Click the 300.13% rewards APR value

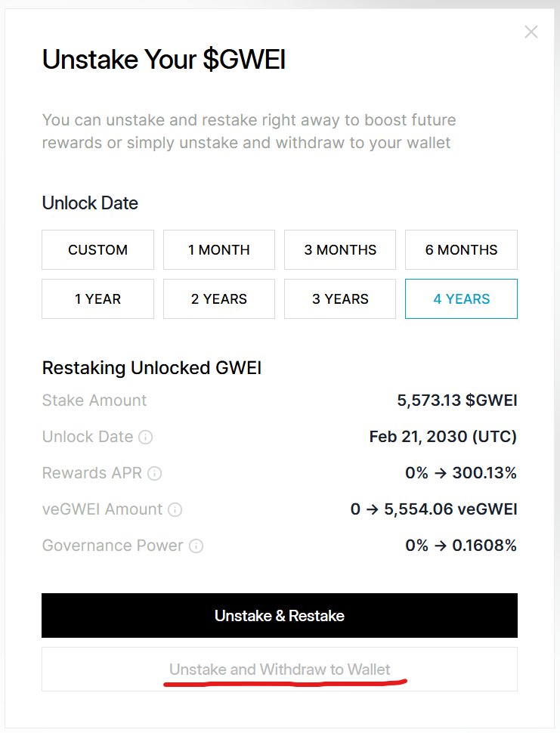coord(484,473)
